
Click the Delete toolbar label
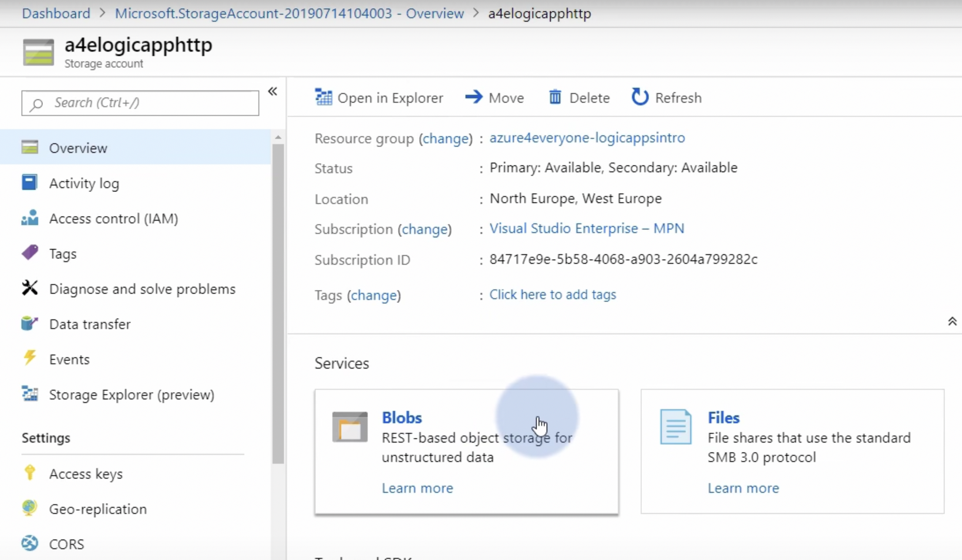click(590, 97)
